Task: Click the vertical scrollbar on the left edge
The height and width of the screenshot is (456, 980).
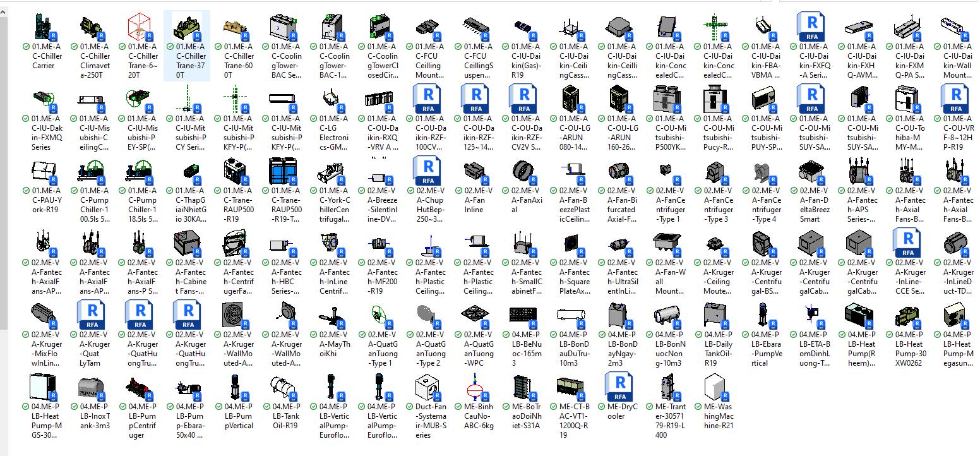Action: coord(3,189)
